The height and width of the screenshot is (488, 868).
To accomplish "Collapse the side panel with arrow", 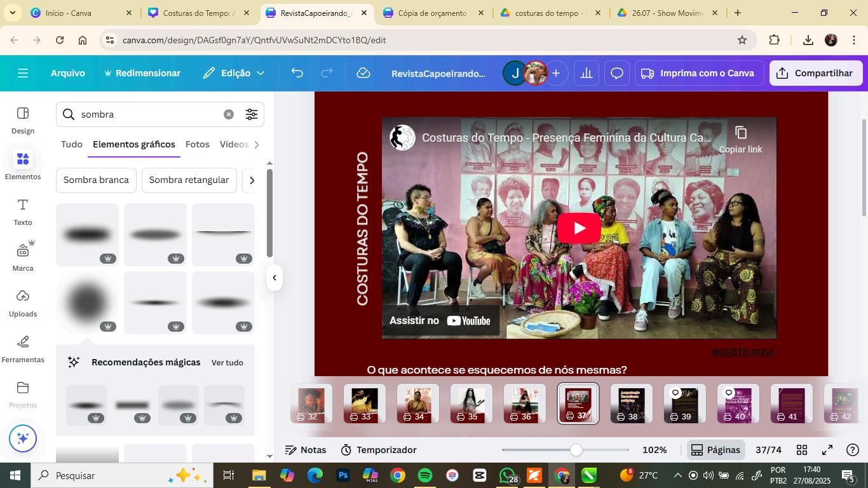I will 275,278.
